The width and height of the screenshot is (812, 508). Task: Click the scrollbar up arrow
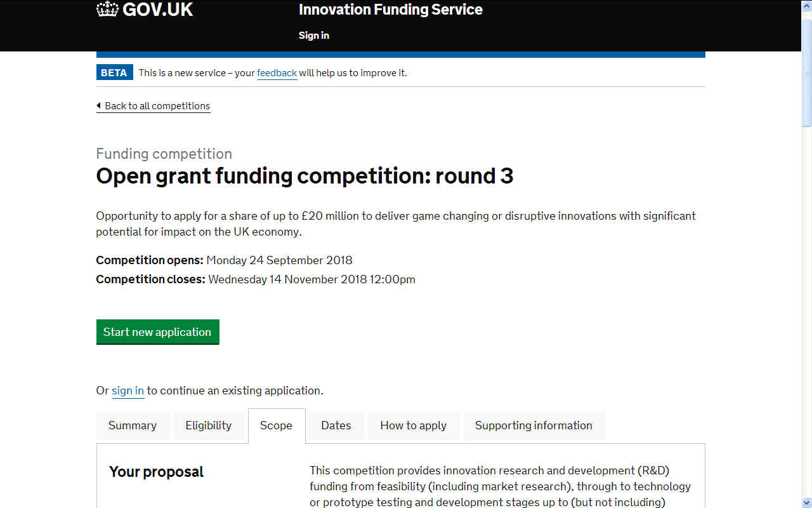[806, 5]
